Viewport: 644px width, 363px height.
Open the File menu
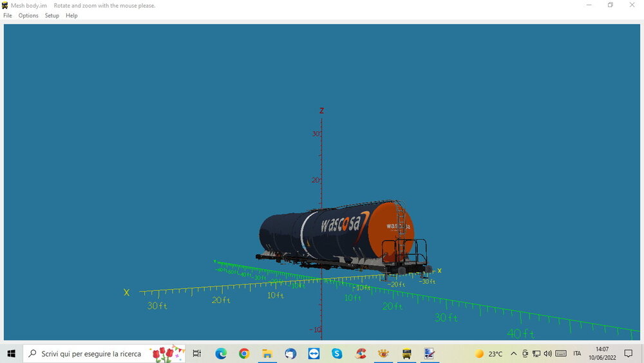(x=7, y=15)
